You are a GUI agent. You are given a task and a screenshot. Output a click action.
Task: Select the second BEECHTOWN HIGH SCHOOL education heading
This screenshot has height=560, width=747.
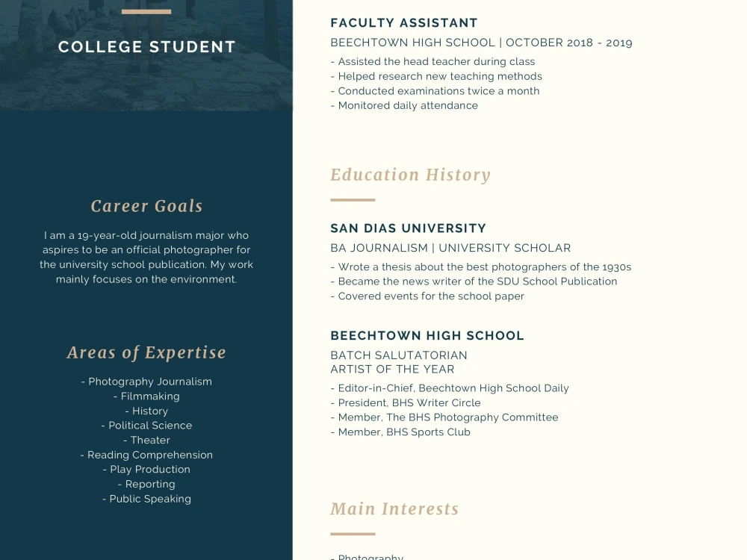pyautogui.click(x=427, y=335)
